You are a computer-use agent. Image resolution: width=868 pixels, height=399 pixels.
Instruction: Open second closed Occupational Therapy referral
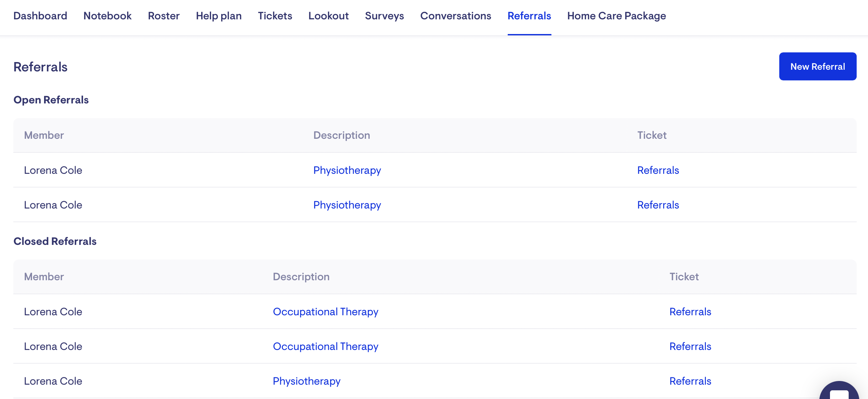[x=326, y=346]
